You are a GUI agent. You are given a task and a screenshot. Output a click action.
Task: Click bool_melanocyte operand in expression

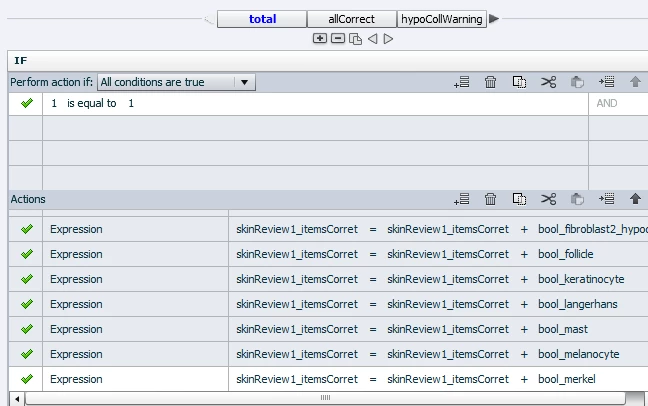pos(579,354)
